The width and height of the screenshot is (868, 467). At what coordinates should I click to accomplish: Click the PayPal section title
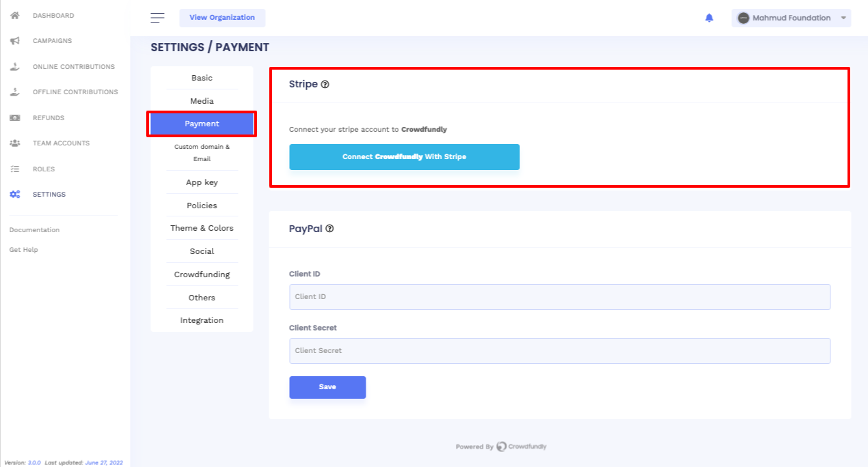tap(306, 229)
